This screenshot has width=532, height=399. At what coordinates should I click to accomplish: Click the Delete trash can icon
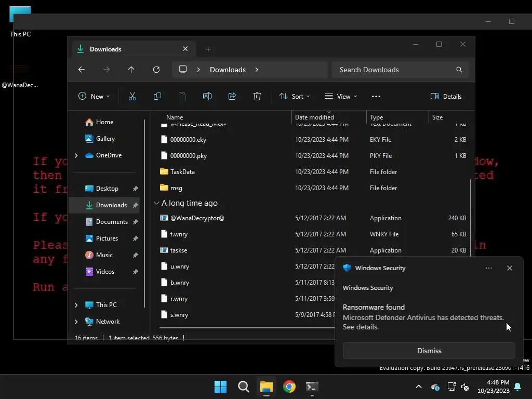point(257,96)
